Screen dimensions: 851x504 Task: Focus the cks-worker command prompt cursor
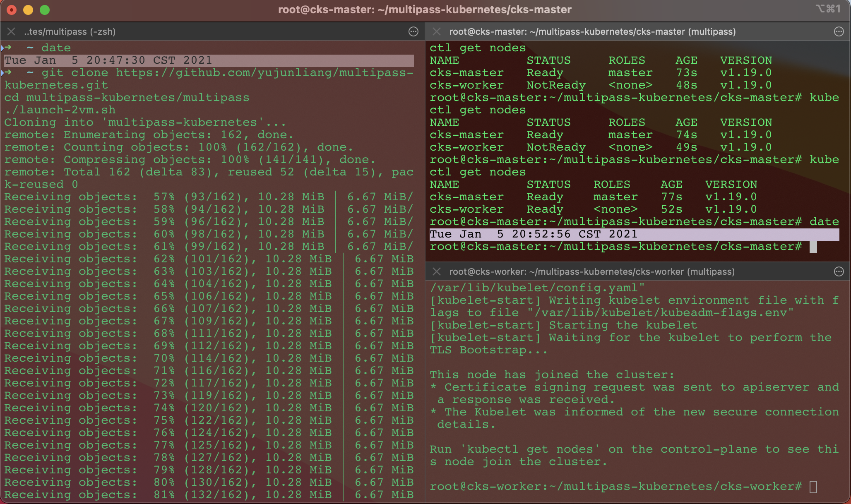tap(813, 487)
